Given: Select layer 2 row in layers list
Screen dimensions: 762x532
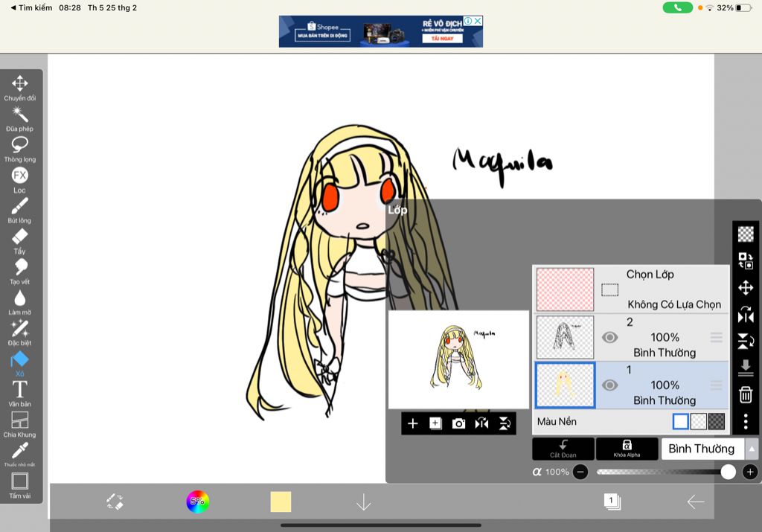Looking at the screenshot, I should (x=631, y=337).
